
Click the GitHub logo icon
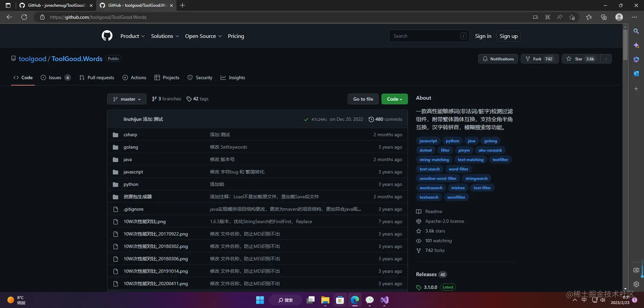click(x=107, y=36)
